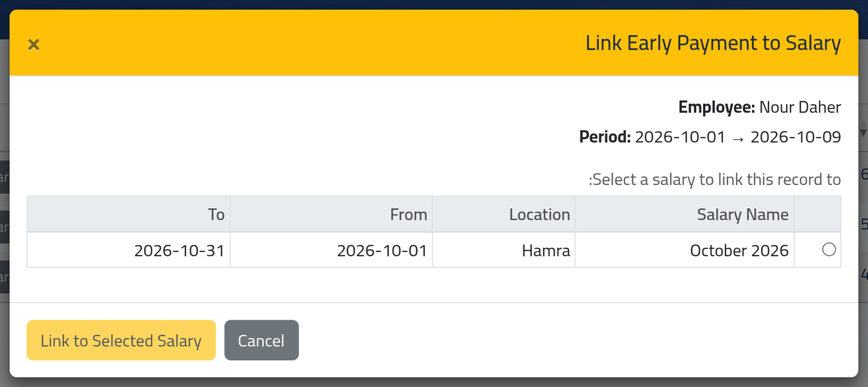Viewport: 868px width, 387px height.
Task: Click the October 2026 salary name cell
Action: (x=685, y=250)
